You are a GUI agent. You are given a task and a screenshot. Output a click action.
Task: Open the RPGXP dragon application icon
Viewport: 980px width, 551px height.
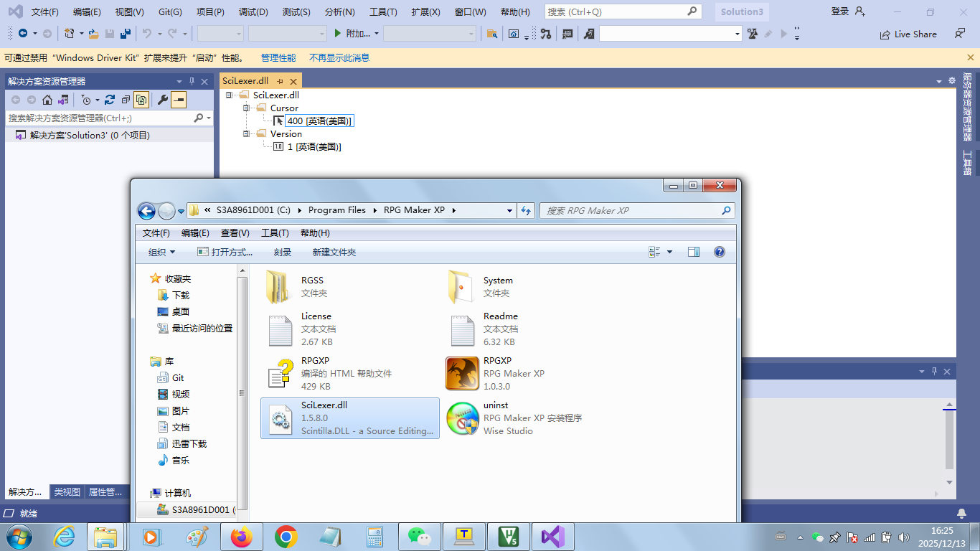coord(462,373)
